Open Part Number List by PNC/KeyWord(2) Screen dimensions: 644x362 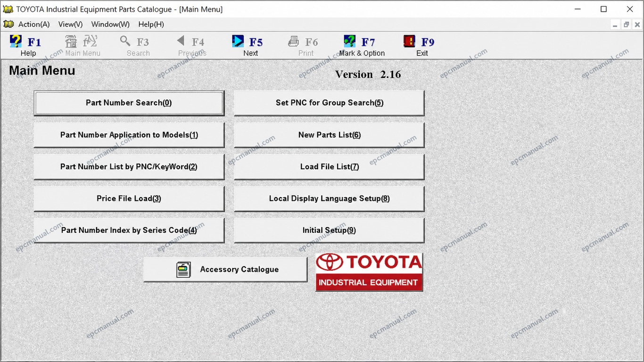point(129,167)
